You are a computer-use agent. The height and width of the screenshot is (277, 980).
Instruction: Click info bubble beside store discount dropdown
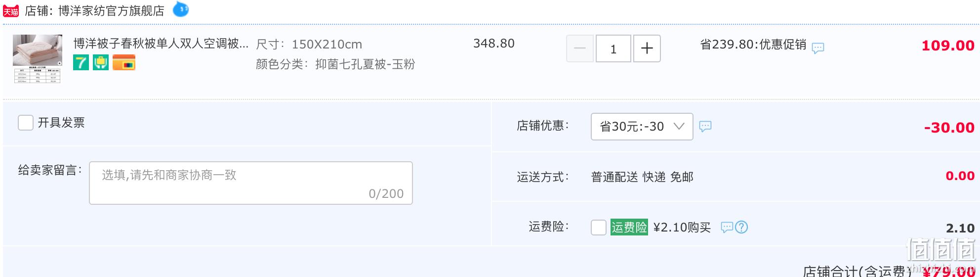point(705,126)
